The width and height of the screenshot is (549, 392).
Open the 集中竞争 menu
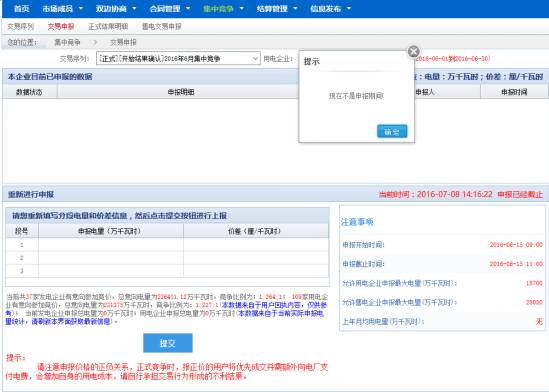(223, 9)
